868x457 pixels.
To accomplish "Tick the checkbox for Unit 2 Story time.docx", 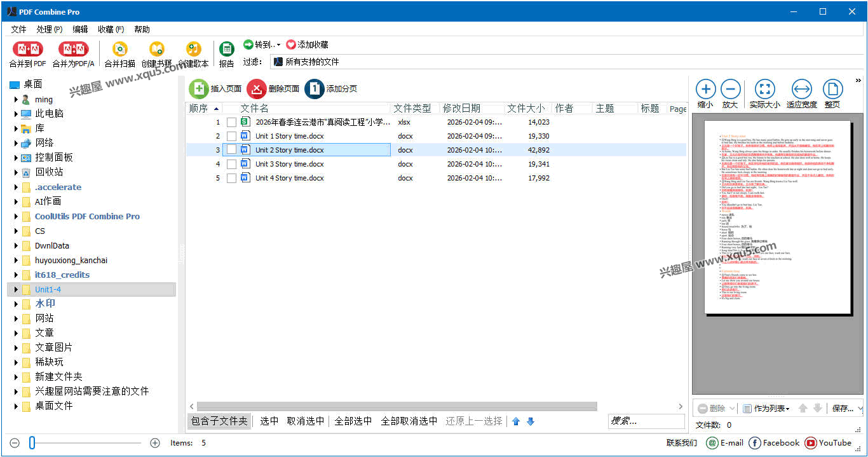I will (231, 150).
